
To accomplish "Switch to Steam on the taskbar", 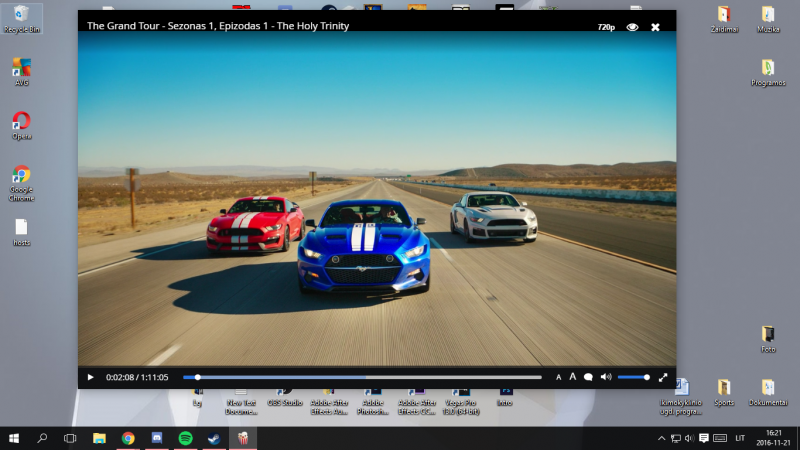I will point(214,438).
